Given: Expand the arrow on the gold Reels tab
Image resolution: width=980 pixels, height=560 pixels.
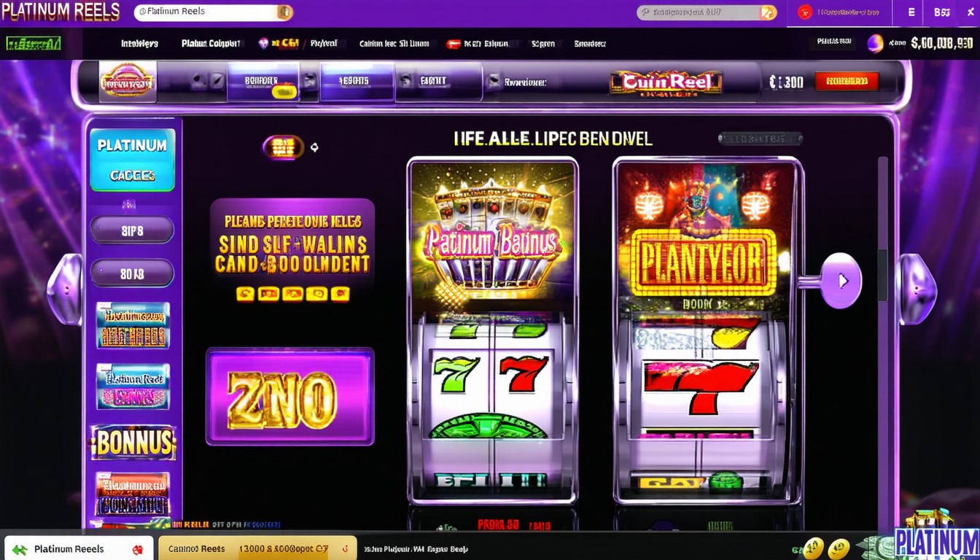Looking at the screenshot, I should [345, 549].
